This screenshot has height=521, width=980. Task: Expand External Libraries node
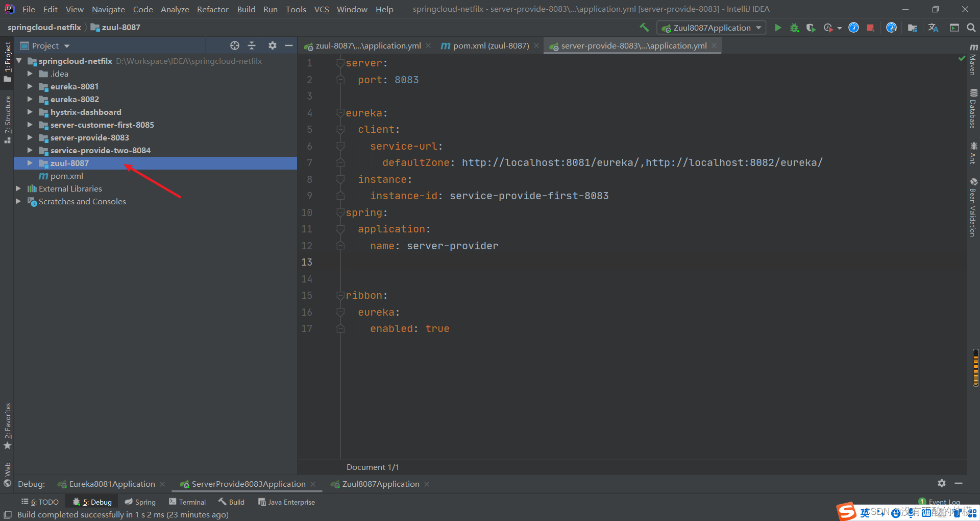18,188
